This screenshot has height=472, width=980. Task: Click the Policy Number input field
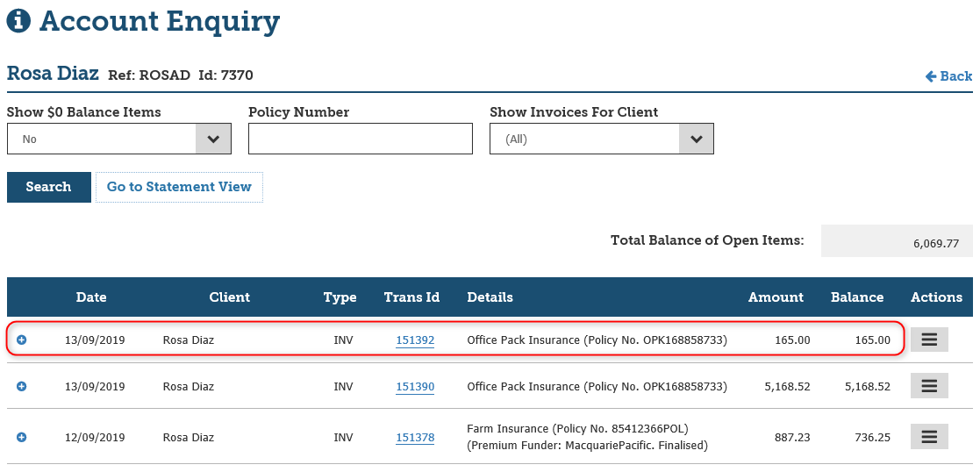click(361, 139)
